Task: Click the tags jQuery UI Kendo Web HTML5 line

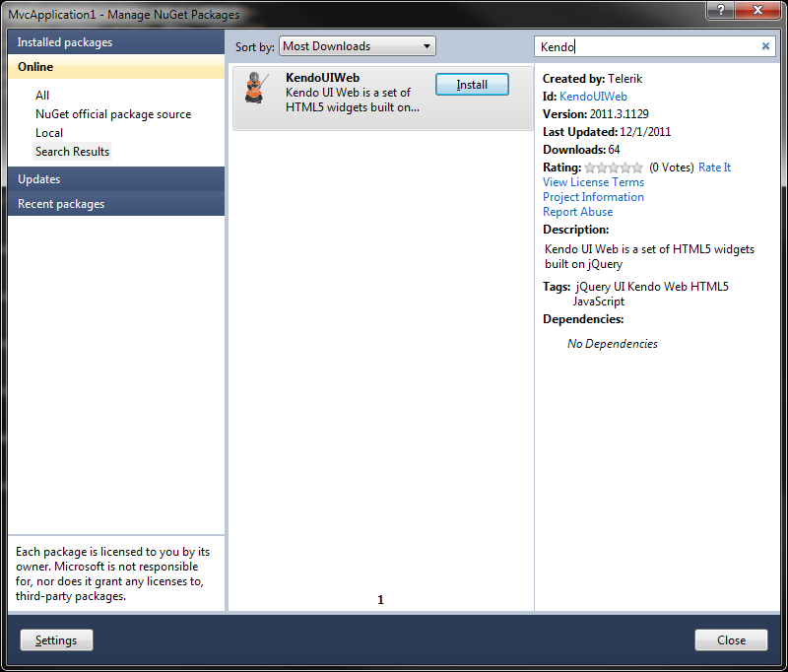Action: pyautogui.click(x=652, y=287)
